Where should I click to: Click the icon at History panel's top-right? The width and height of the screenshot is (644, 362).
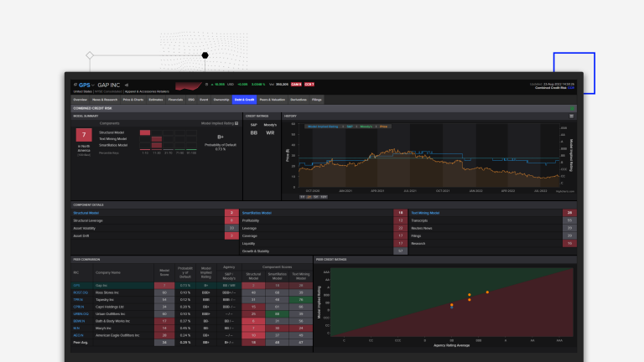(x=574, y=116)
